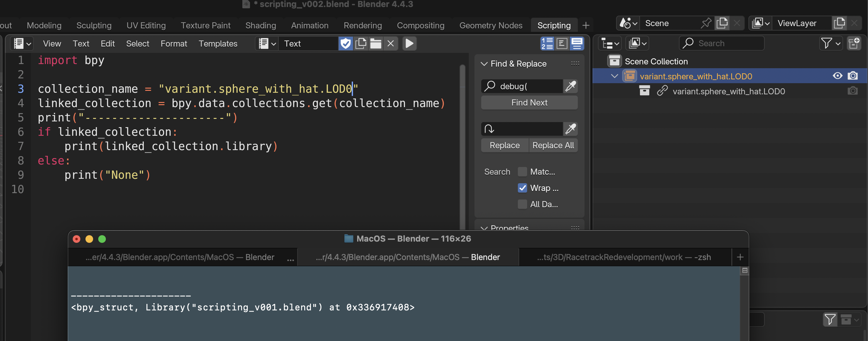
Task: Open the outliner filter dropdown
Action: pos(831,43)
